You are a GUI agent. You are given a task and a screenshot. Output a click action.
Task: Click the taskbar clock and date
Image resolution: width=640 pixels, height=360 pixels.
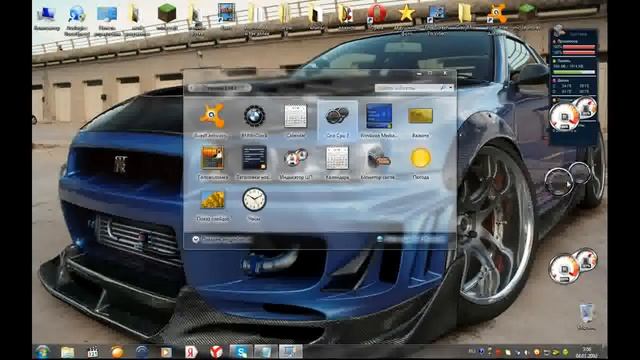coord(587,352)
